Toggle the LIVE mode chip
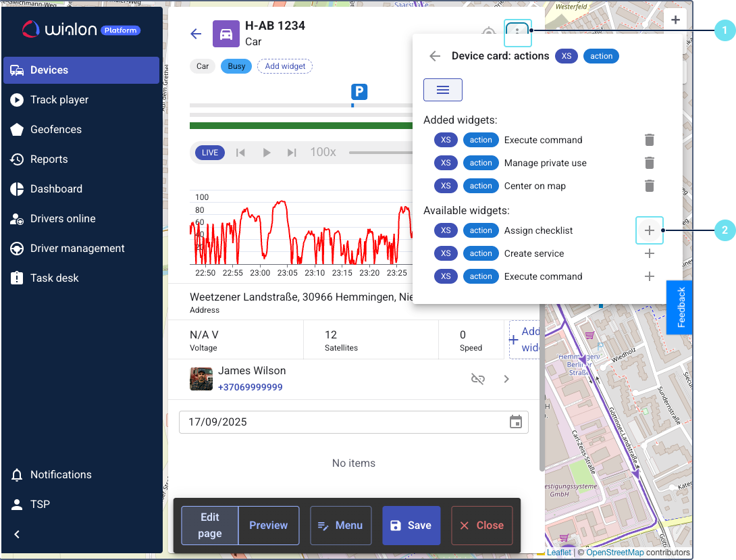The width and height of the screenshot is (736, 560). (210, 153)
